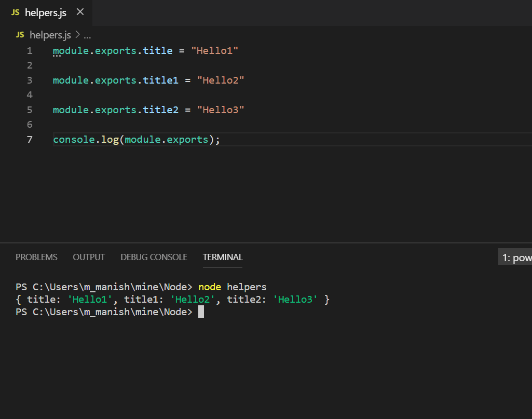Open the terminal selector dropdown '1: pow'
Viewport: 532px width, 419px height.
(515, 257)
